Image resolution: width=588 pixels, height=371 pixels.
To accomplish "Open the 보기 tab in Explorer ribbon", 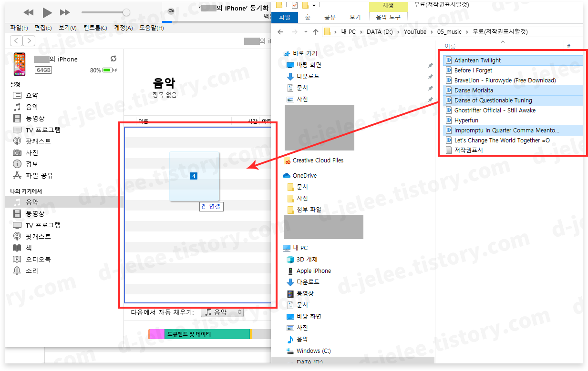I will (355, 17).
